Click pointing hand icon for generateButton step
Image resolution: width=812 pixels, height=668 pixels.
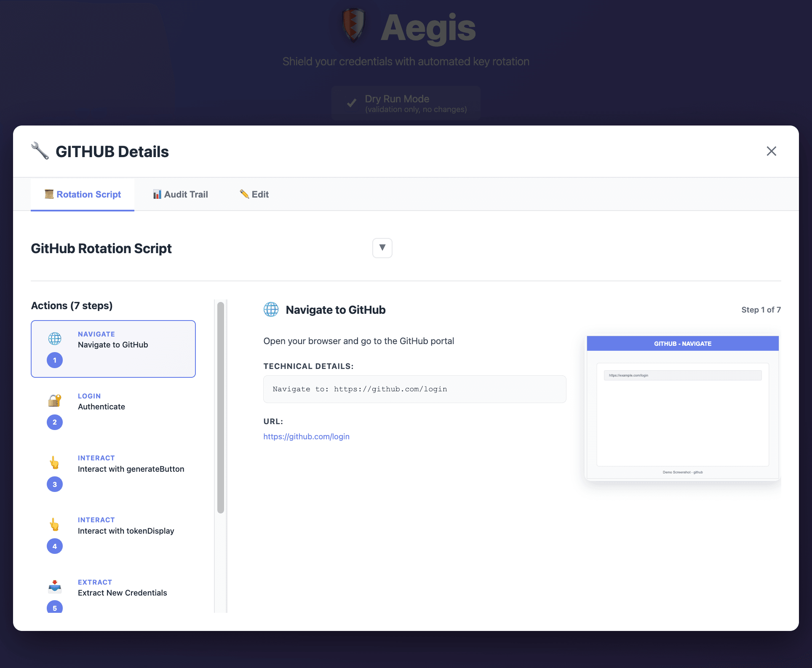(55, 462)
